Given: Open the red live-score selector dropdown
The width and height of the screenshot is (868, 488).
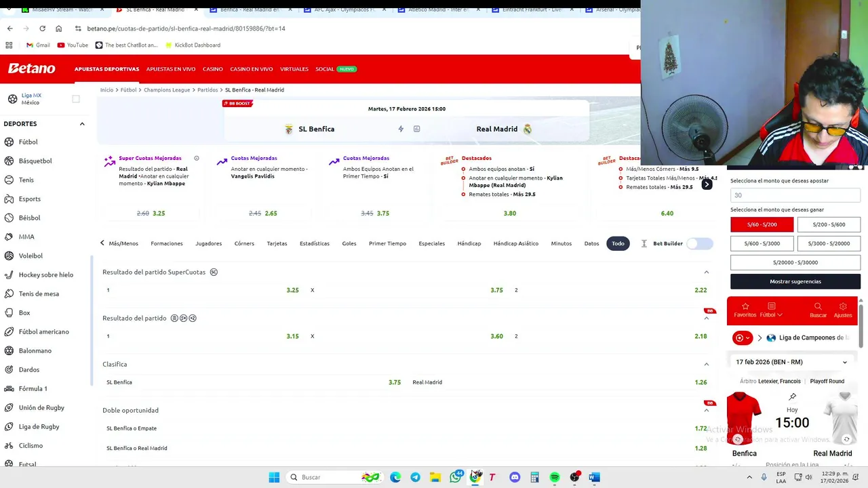Looking at the screenshot, I should pos(743,338).
